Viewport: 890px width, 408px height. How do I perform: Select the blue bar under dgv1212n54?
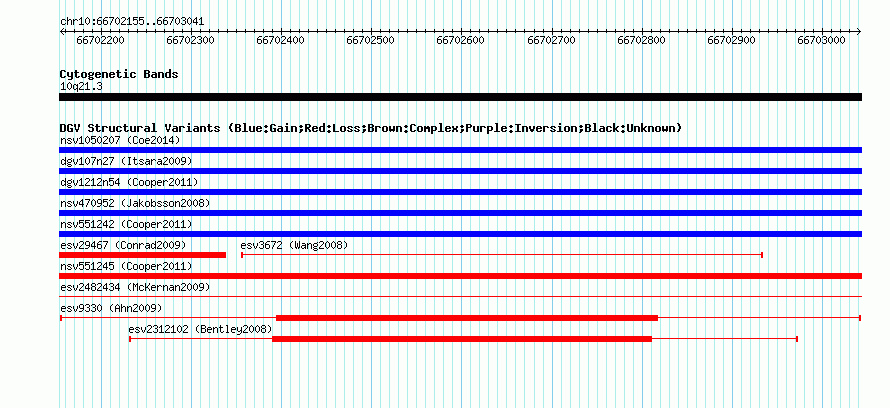click(460, 192)
